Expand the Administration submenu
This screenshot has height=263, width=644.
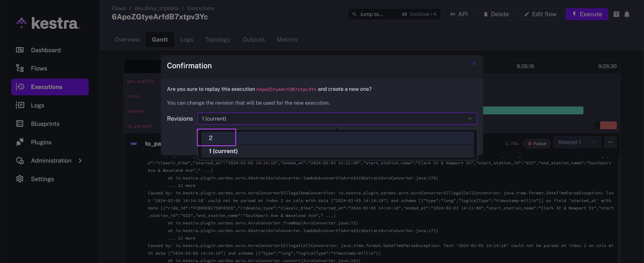click(80, 161)
